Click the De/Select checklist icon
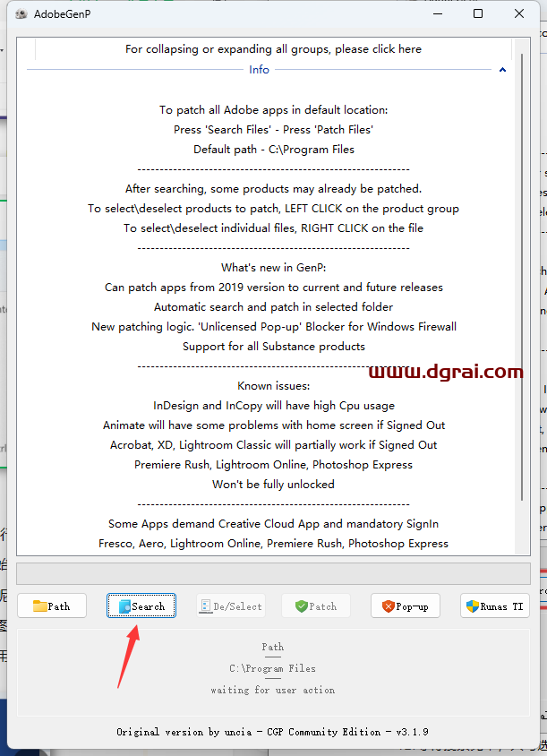 click(205, 606)
